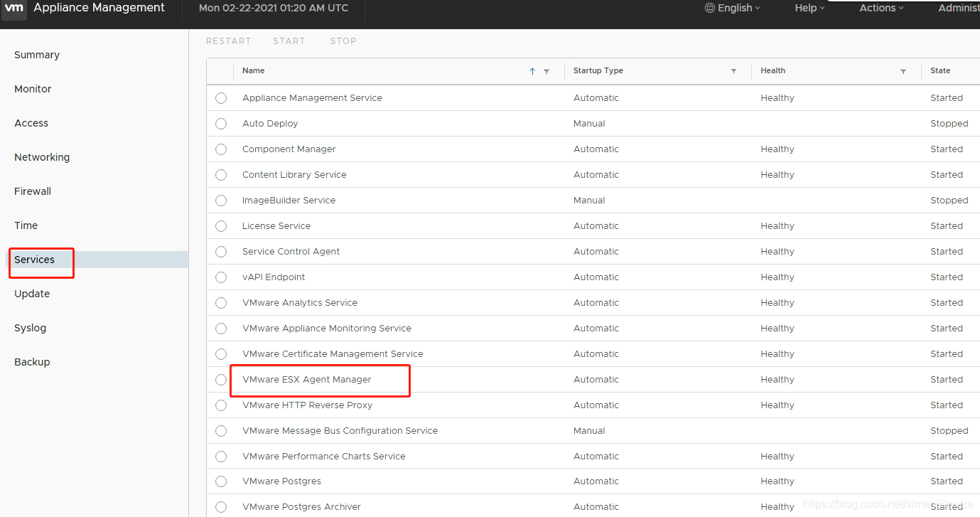Open the Syslog sidebar section
This screenshot has height=517, width=980.
tap(30, 328)
